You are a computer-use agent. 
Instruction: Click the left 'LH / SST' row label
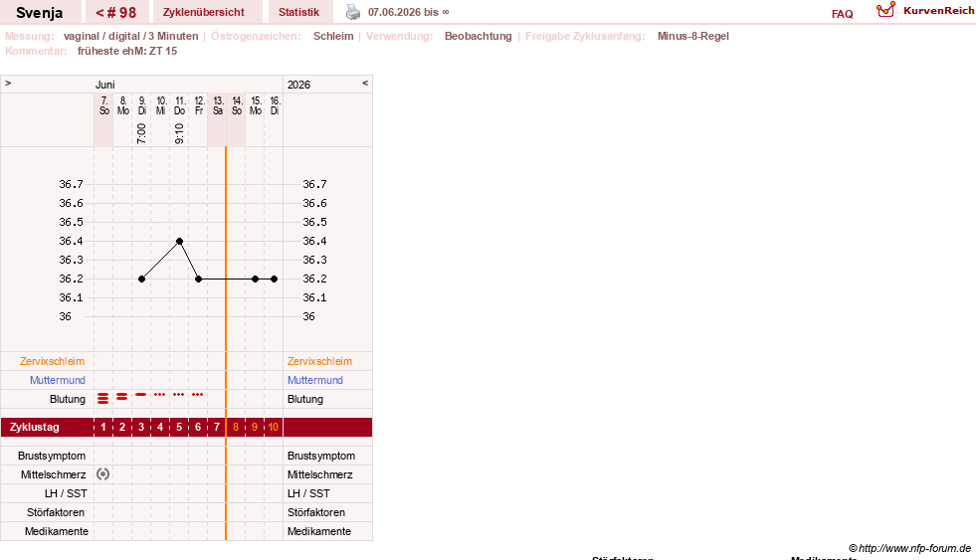coord(66,494)
